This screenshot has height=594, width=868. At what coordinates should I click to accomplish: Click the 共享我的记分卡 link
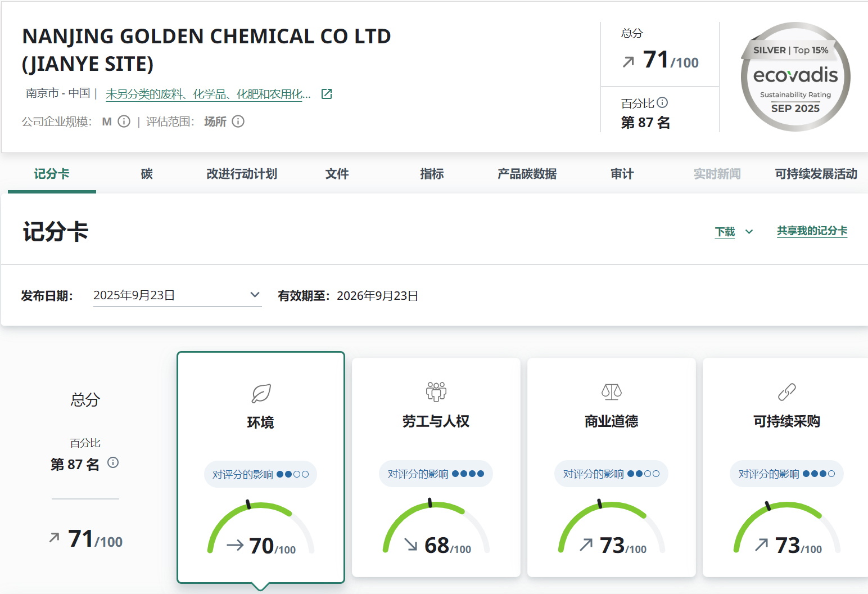(x=812, y=231)
